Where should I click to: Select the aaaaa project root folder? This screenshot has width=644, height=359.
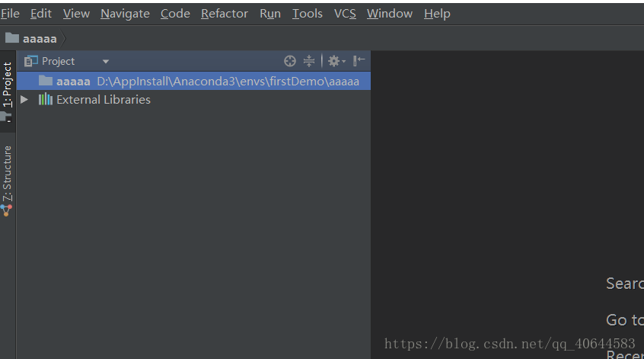(x=73, y=81)
